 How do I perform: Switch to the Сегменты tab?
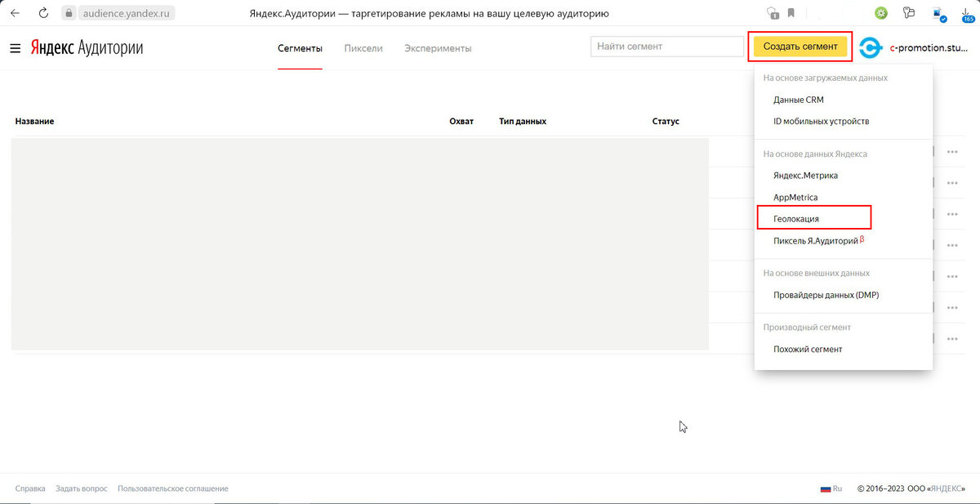click(300, 48)
